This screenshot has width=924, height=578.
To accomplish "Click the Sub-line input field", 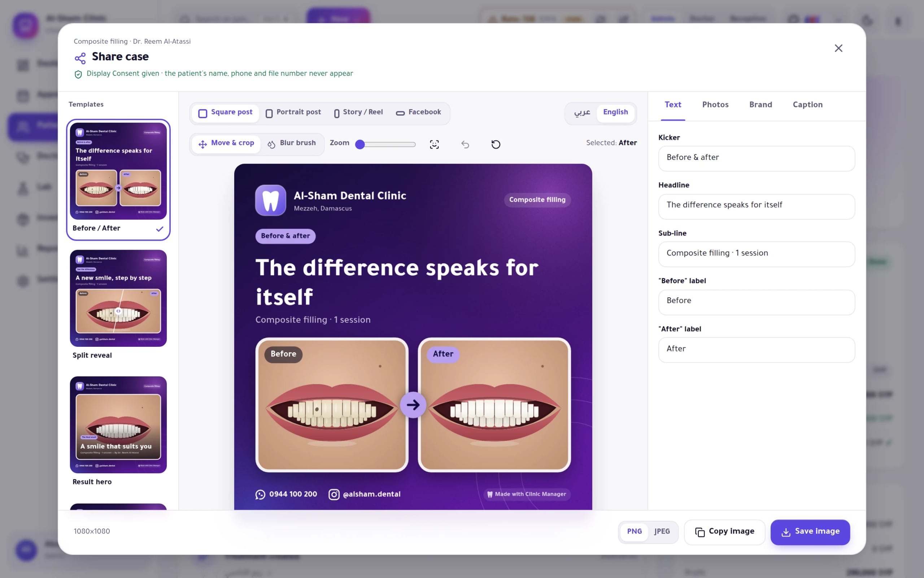I will (x=757, y=254).
